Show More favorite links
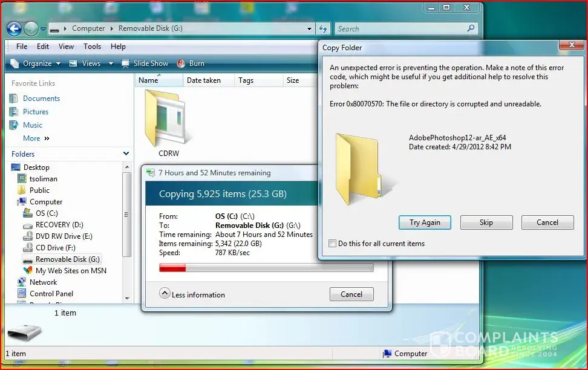 click(36, 138)
